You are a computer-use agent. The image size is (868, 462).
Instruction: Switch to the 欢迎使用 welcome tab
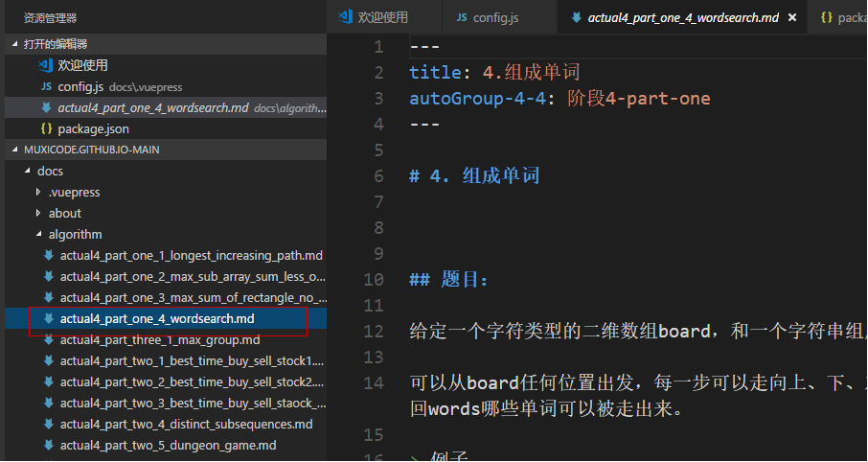(382, 17)
